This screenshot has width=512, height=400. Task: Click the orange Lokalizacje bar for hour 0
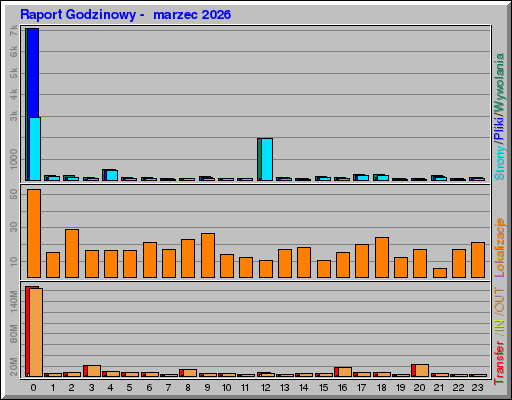pos(34,233)
